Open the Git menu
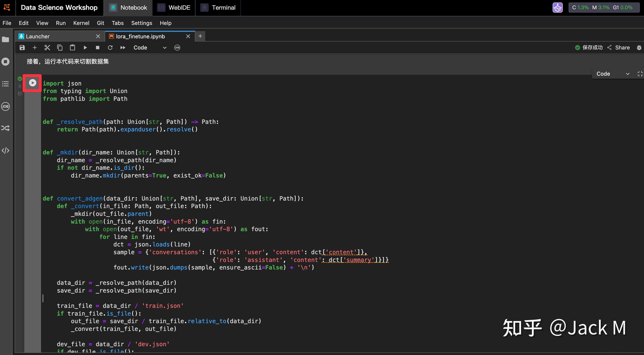The height and width of the screenshot is (355, 644). (101, 23)
